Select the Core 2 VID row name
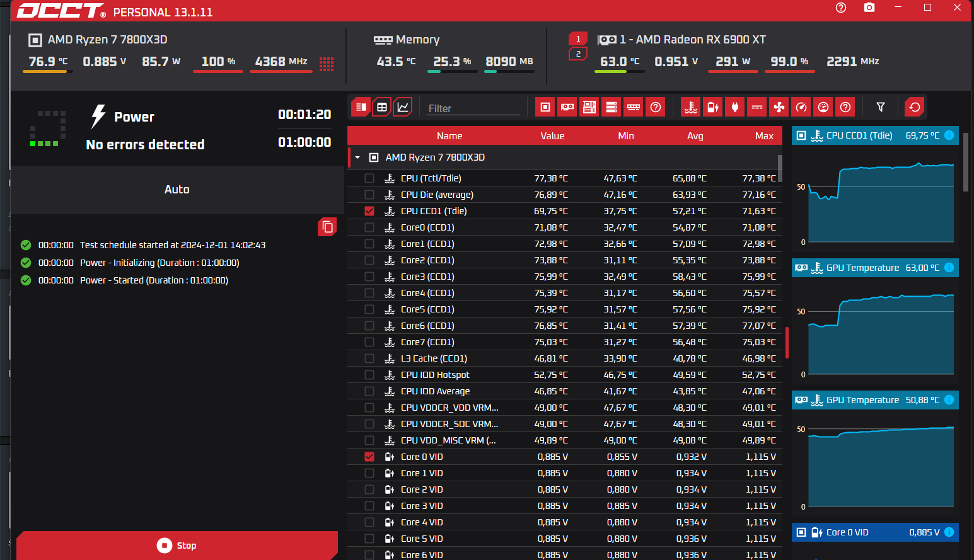974x560 pixels. [422, 489]
